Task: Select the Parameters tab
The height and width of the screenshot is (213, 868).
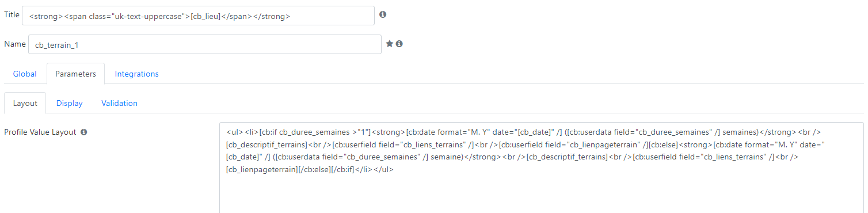Action: click(75, 74)
